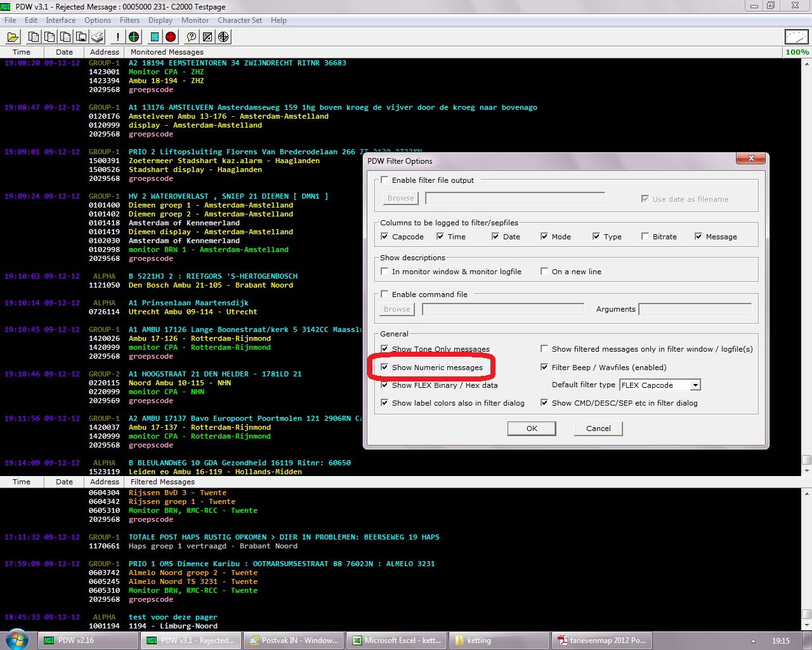Uncheck Show Numeric messages
This screenshot has width=812, height=650.
coord(384,368)
